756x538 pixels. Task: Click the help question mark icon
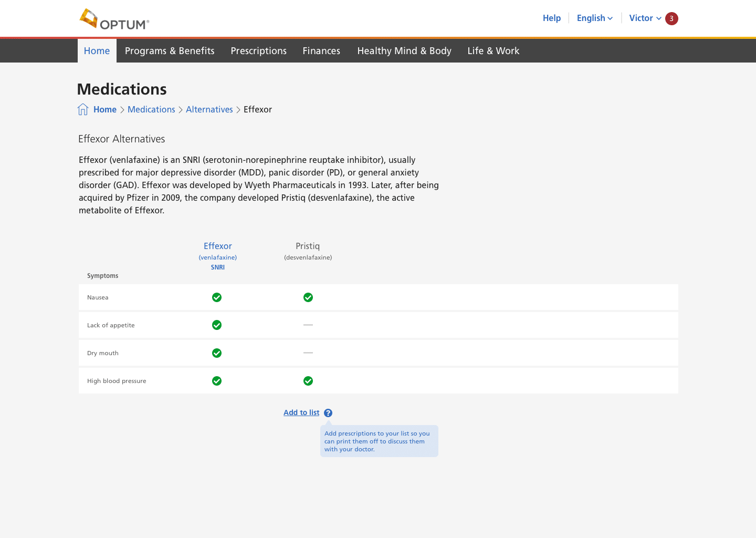coord(328,413)
